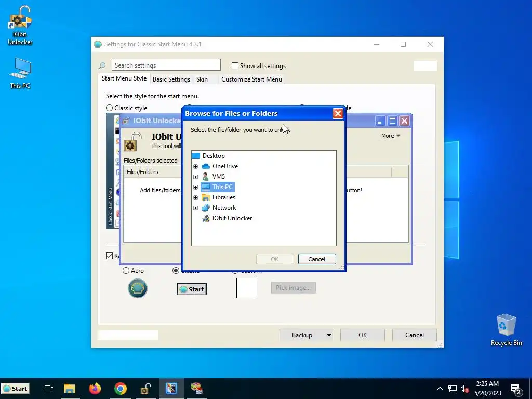Click the Start button on the taskbar
The image size is (532, 399).
pos(15,389)
